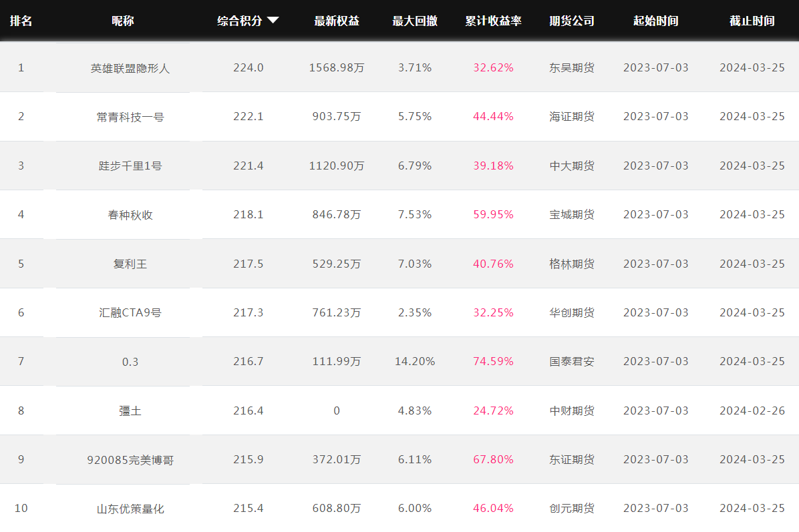Click the 最大回撤 column header

415,21
